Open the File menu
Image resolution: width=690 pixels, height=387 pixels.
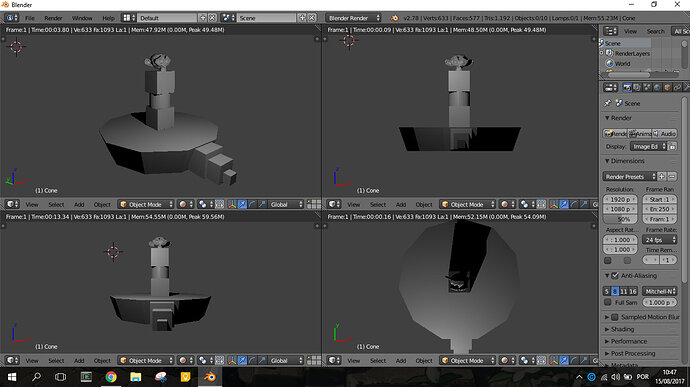[29, 18]
